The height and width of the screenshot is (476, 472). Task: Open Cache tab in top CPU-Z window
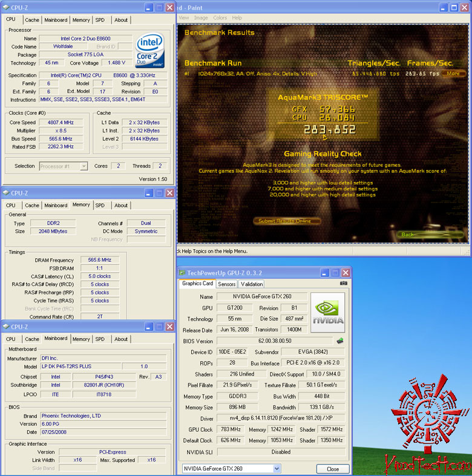32,20
